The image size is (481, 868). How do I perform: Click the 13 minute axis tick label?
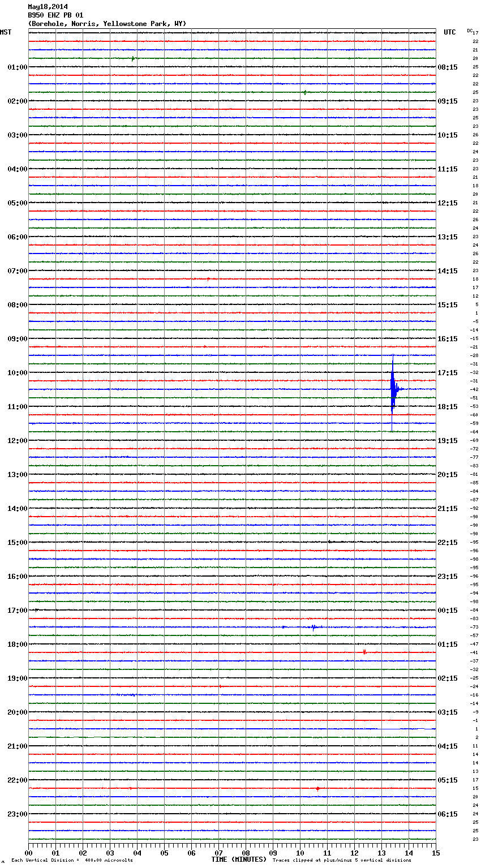pyautogui.click(x=381, y=853)
